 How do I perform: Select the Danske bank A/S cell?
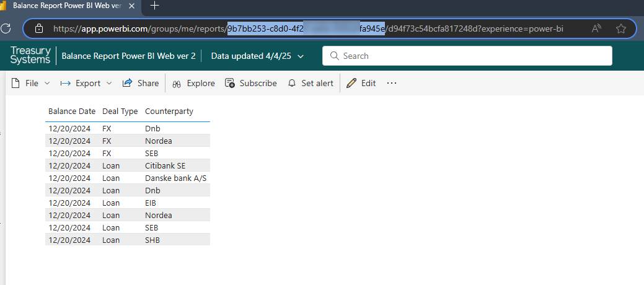coord(176,178)
